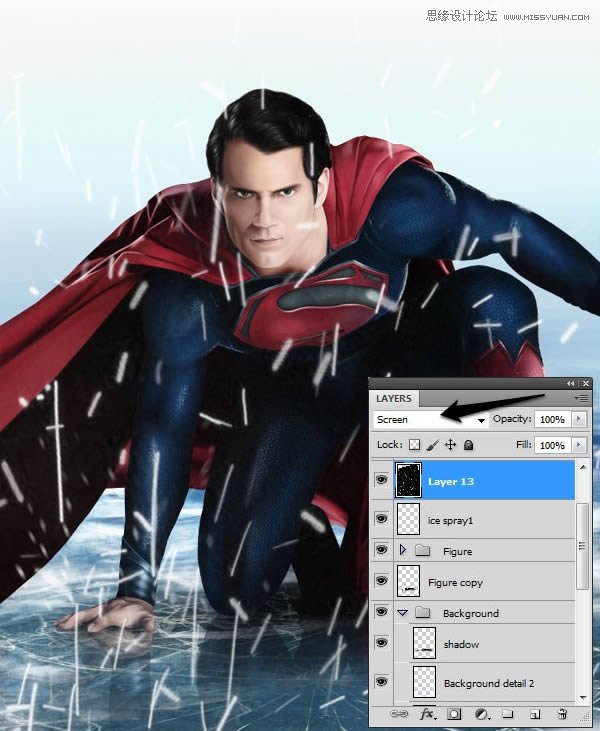The height and width of the screenshot is (731, 600).
Task: Select Figure copy layer thumbnail
Action: 408,581
